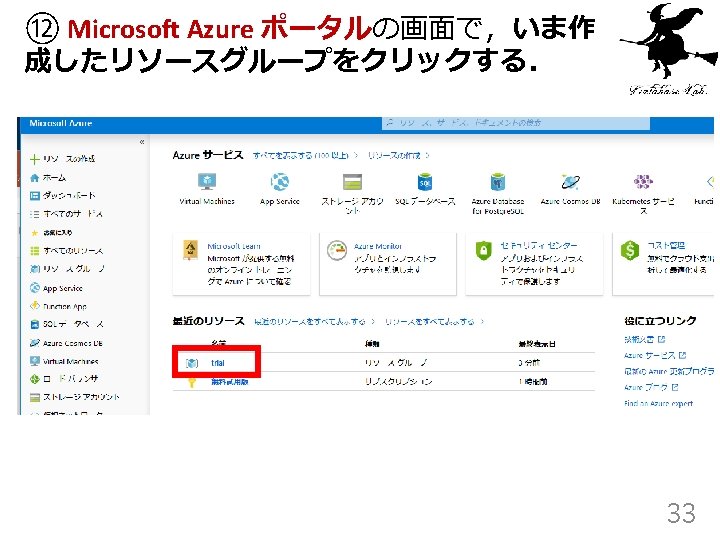This screenshot has height=540, width=720.
Task: Click the Create a resource link beside Azure services
Action: tap(394, 156)
